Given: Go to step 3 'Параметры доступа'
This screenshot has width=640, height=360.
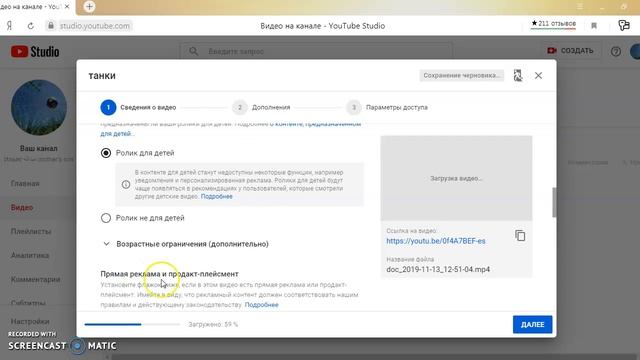Looking at the screenshot, I should [x=387, y=107].
